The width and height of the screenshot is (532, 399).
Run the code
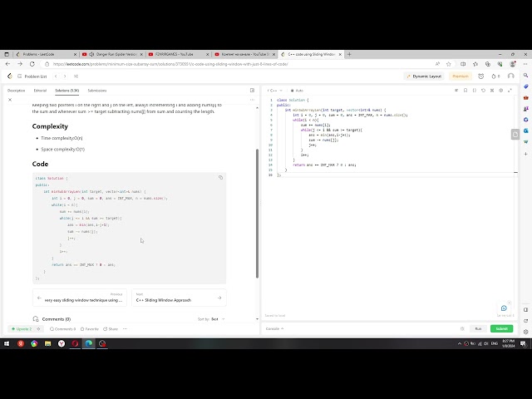[x=478, y=329]
